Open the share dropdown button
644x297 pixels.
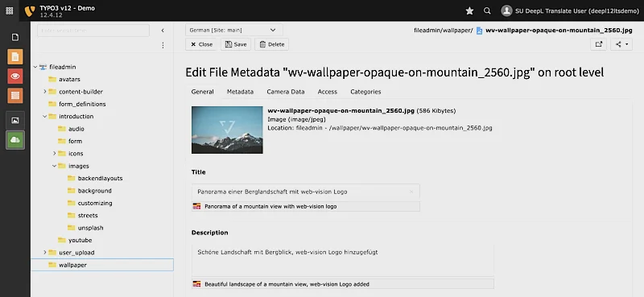click(x=621, y=44)
